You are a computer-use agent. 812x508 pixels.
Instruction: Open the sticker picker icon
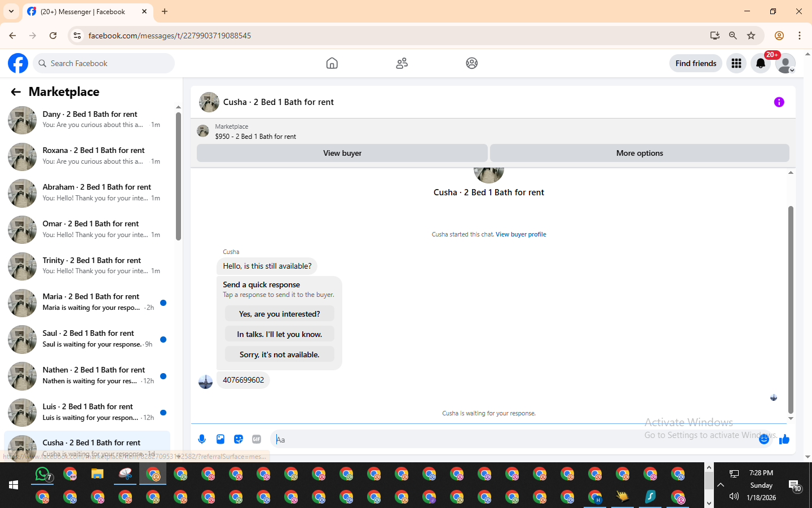click(x=239, y=439)
